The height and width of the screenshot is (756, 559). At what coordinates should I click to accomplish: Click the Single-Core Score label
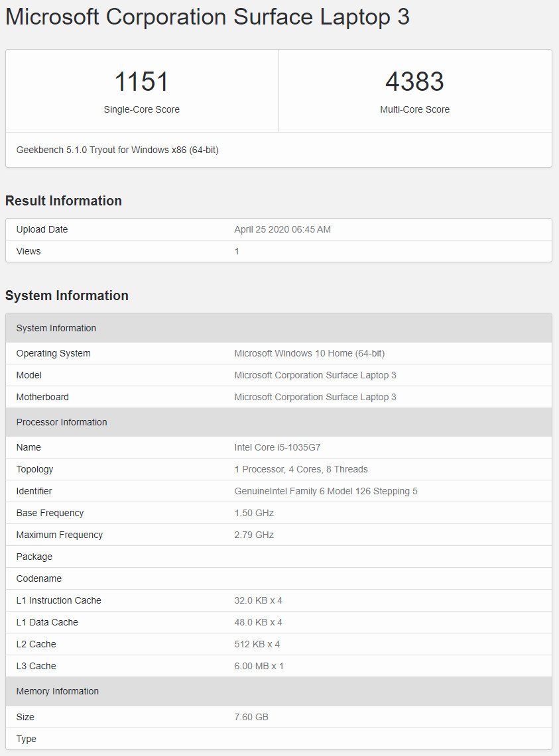click(x=141, y=109)
